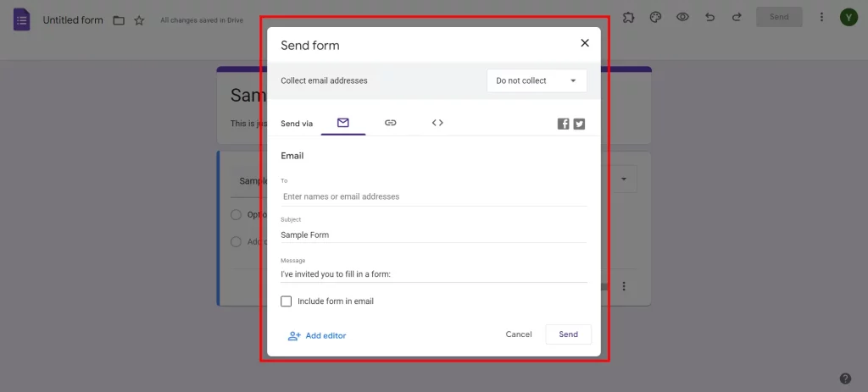
Task: Share form via Facebook icon
Action: [x=563, y=124]
